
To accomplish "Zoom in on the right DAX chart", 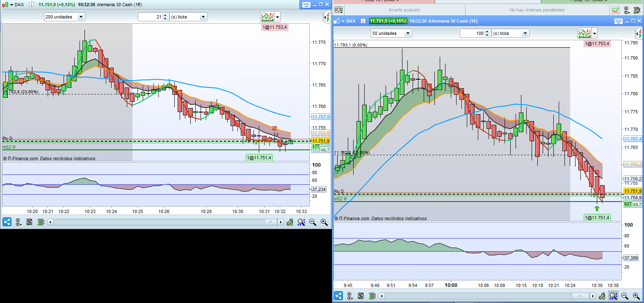I will (636, 296).
